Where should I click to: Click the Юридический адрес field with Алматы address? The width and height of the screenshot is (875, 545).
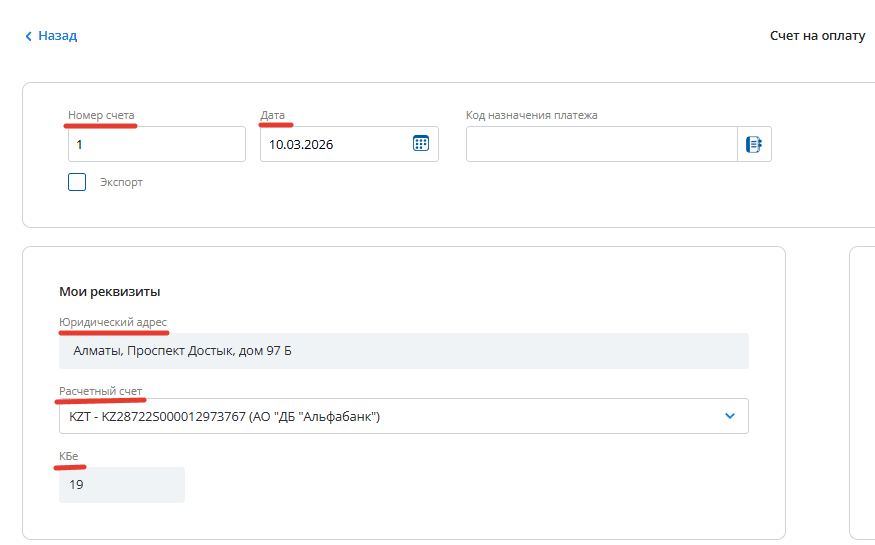[403, 351]
